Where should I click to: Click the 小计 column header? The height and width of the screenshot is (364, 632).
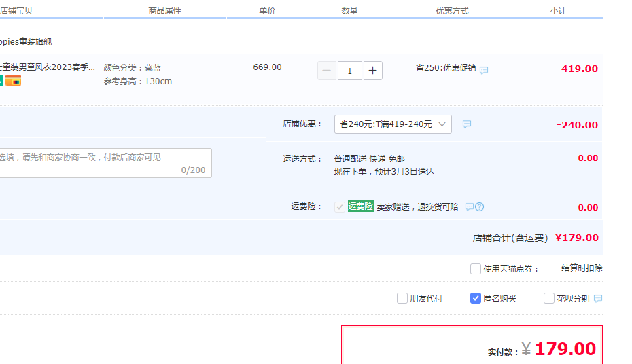pyautogui.click(x=558, y=11)
